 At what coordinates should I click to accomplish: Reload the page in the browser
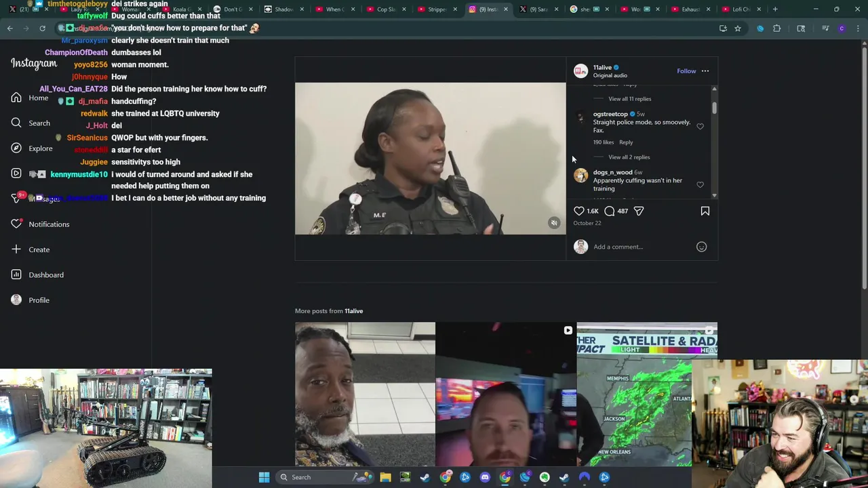click(x=42, y=28)
